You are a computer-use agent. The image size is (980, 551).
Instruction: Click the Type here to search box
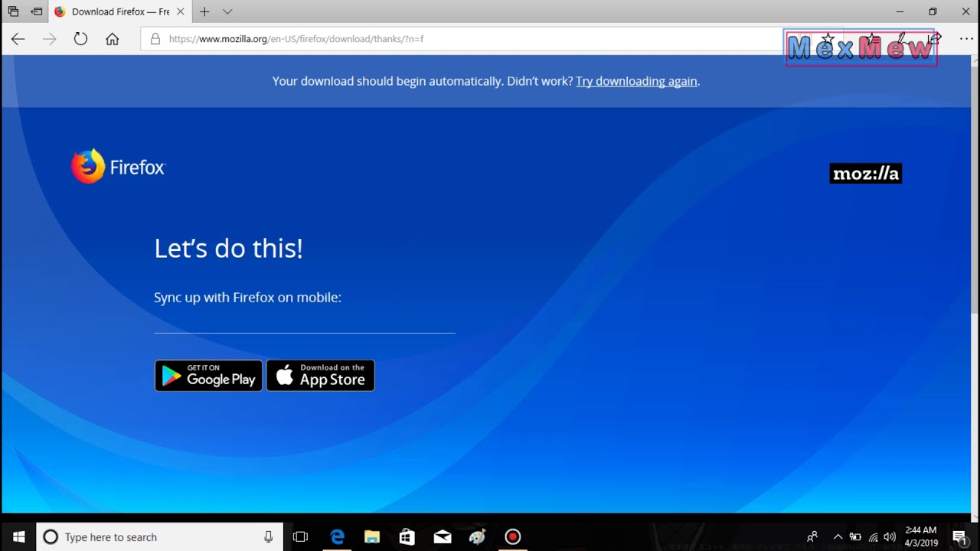[x=160, y=537]
